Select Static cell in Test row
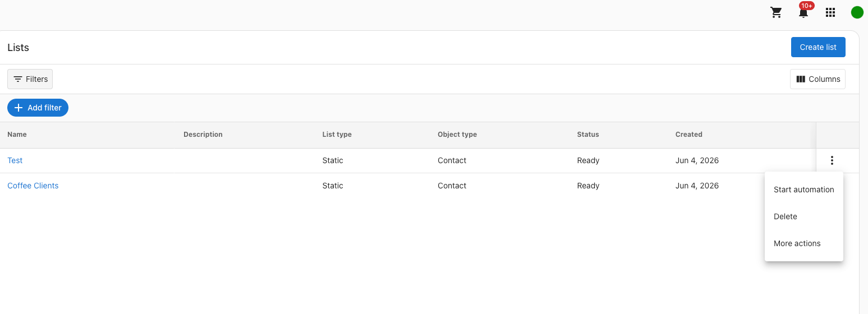The width and height of the screenshot is (868, 314). [x=333, y=160]
